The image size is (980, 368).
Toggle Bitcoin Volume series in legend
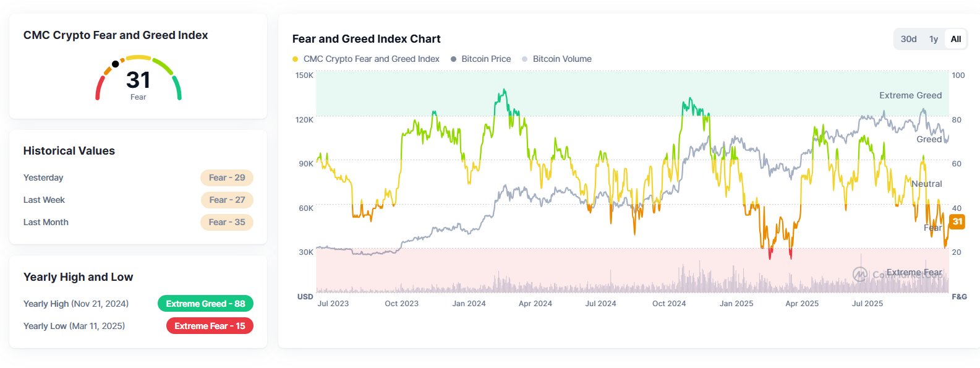(562, 59)
